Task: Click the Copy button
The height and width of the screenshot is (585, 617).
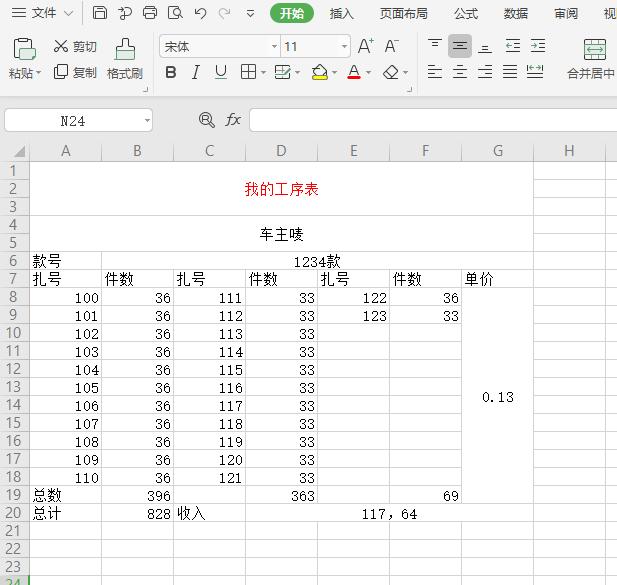Action: point(75,72)
